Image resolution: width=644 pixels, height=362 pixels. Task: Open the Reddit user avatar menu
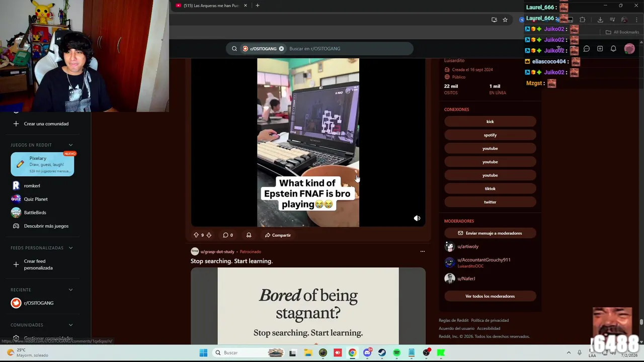point(629,49)
